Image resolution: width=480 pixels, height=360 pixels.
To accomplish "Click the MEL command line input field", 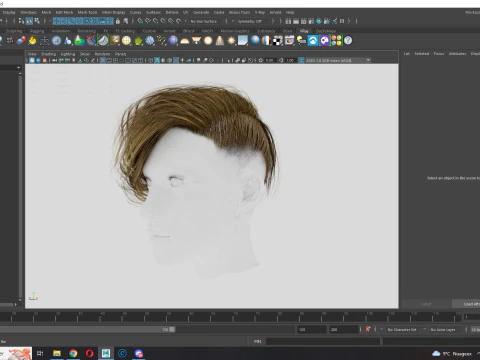I will click(323, 341).
